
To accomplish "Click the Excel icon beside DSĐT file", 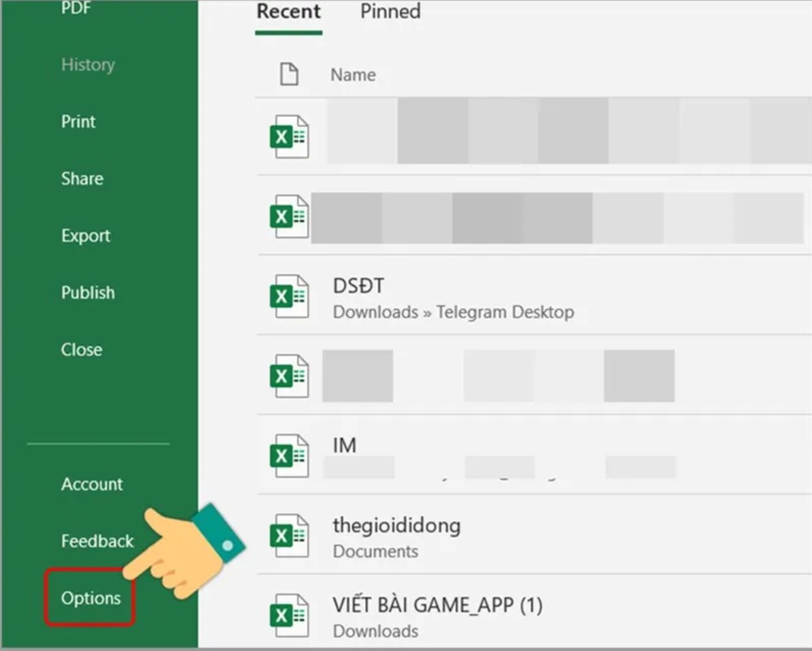I will [289, 296].
